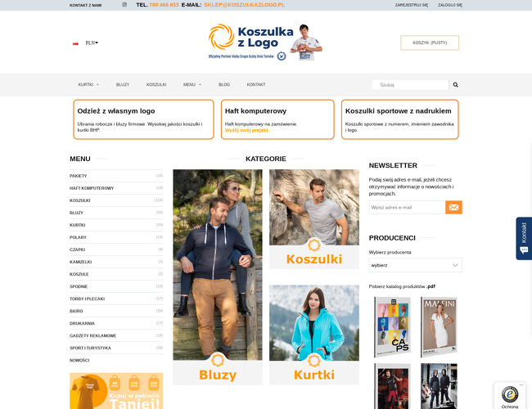Click the Koszyk (pusty) cart button
The height and width of the screenshot is (409, 532).
click(x=430, y=43)
